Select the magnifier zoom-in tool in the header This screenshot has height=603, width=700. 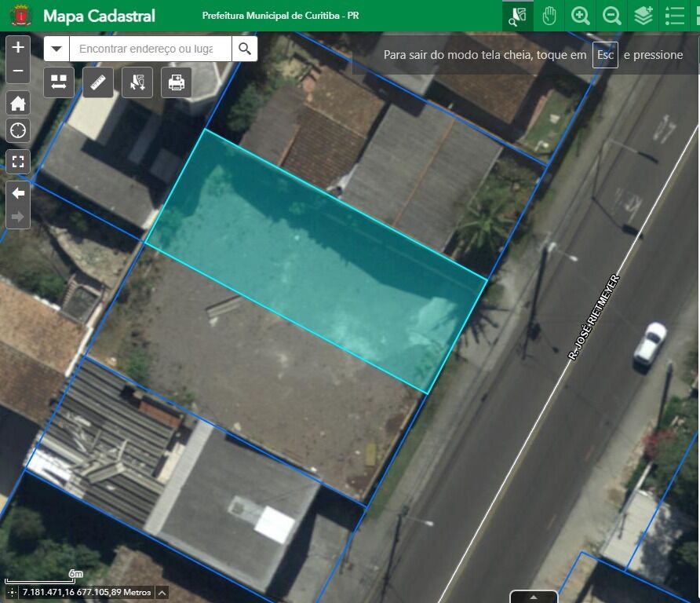[581, 16]
